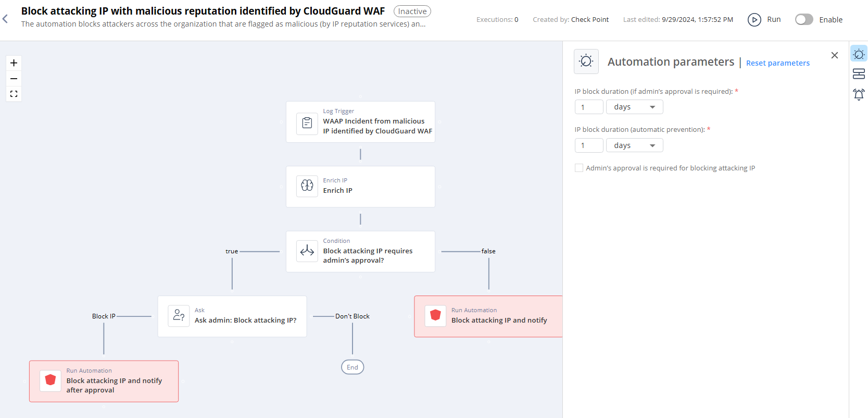Click 'Created by: Check Point' text
Viewport: 868px width, 418px height.
coord(571,20)
